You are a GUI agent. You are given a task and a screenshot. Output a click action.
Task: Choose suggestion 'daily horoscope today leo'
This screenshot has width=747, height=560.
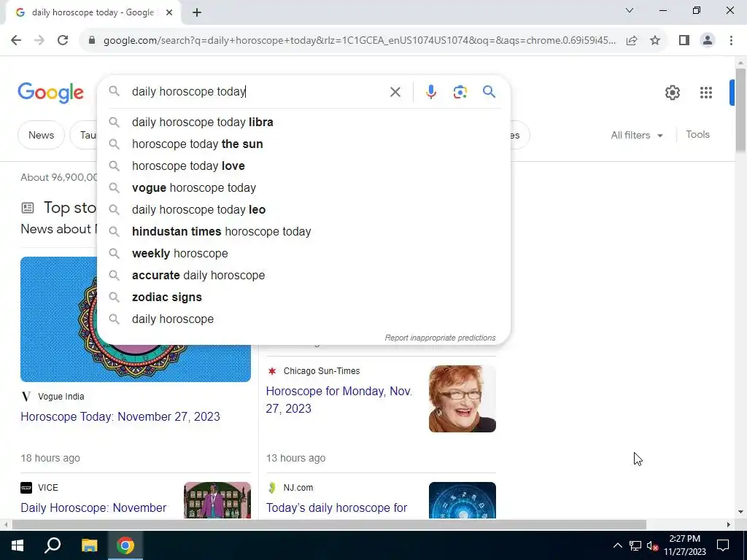[x=303, y=210]
